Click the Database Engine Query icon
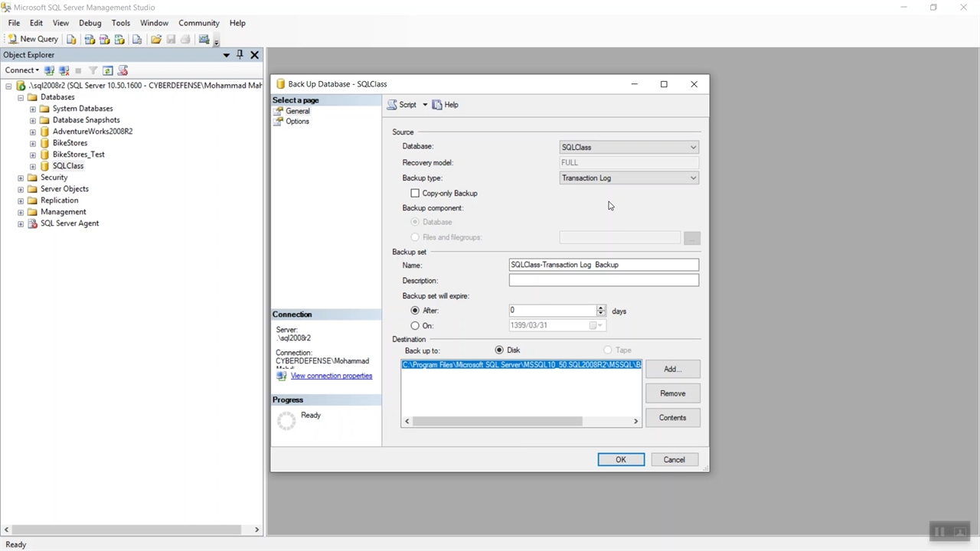The width and height of the screenshot is (980, 551). (x=71, y=39)
